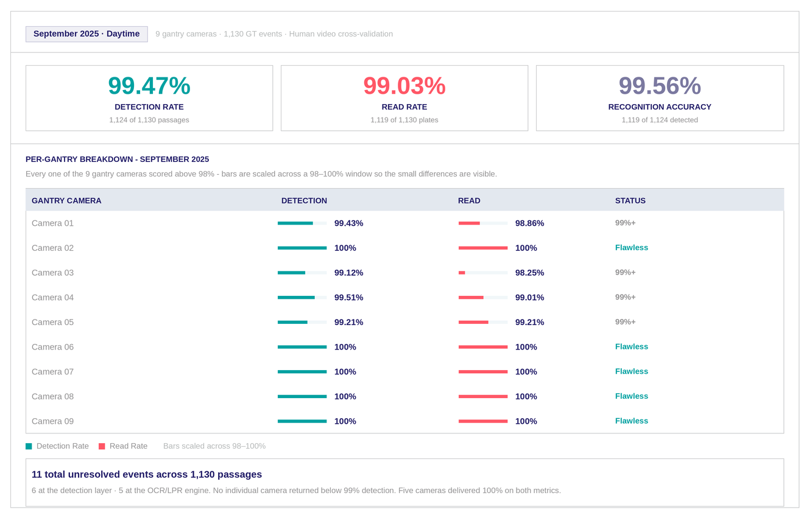Click Camera 05's teal detection bar
The width and height of the screenshot is (812, 515).
[292, 323]
